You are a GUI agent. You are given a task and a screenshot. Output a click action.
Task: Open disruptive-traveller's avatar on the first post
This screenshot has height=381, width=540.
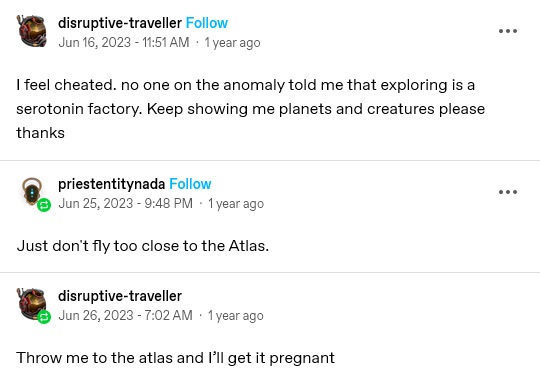pos(32,31)
